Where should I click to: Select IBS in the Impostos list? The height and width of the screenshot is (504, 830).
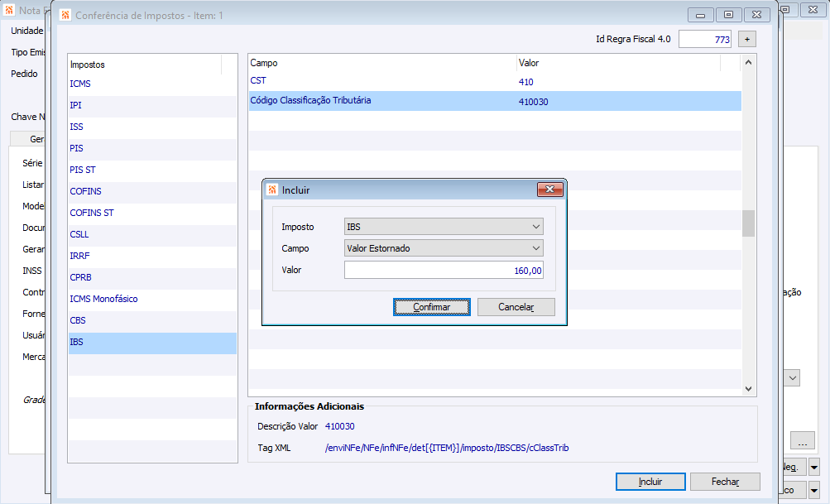coord(152,342)
